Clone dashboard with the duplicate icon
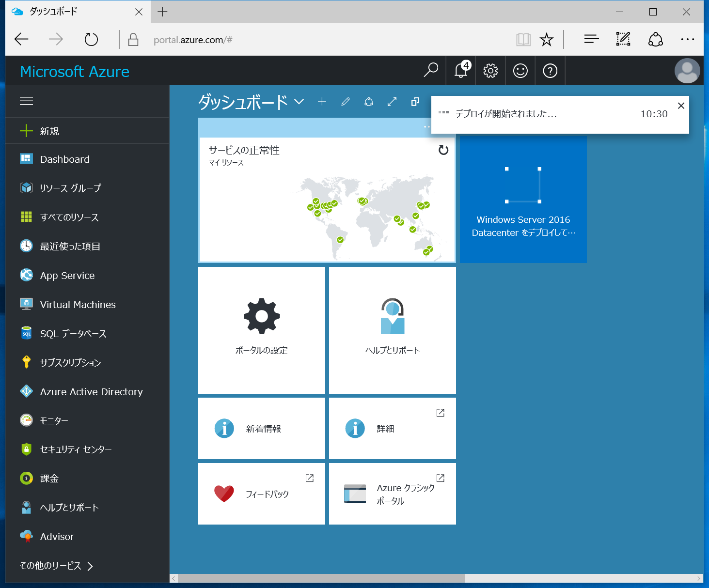Image resolution: width=709 pixels, height=588 pixels. tap(415, 101)
